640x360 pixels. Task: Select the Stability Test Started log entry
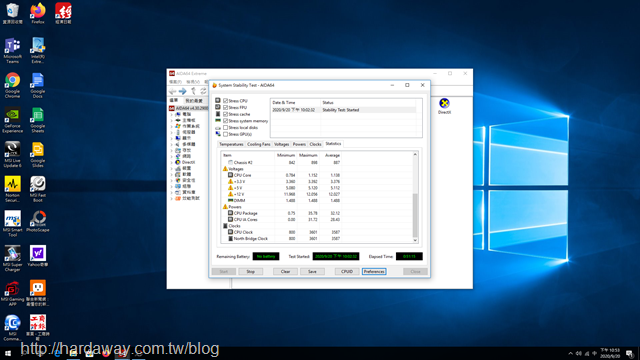[x=344, y=110]
